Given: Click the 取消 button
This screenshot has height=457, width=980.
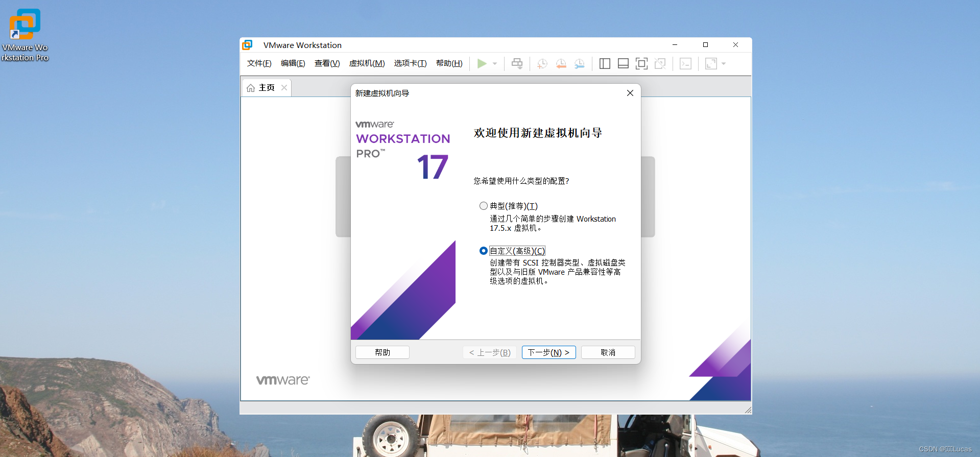Looking at the screenshot, I should [608, 352].
